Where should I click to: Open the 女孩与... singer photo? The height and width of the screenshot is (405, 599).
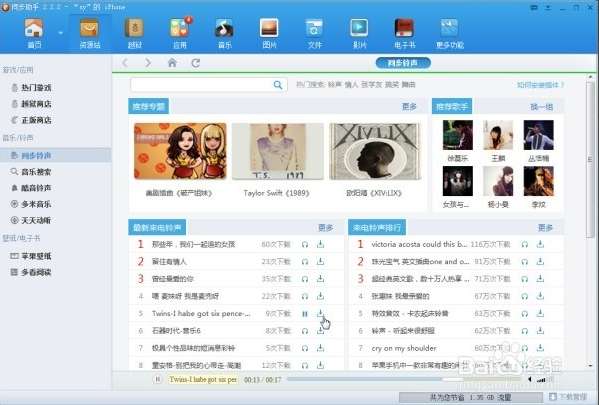click(458, 181)
